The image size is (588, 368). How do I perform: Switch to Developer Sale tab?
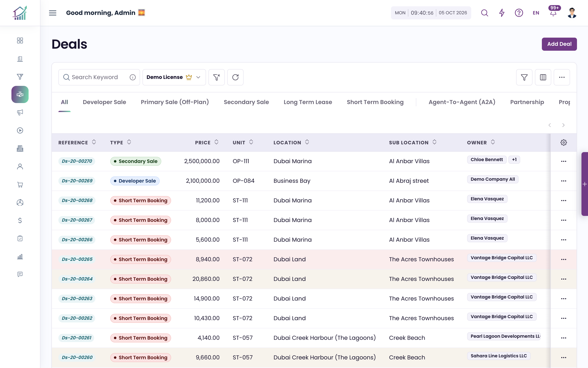104,102
